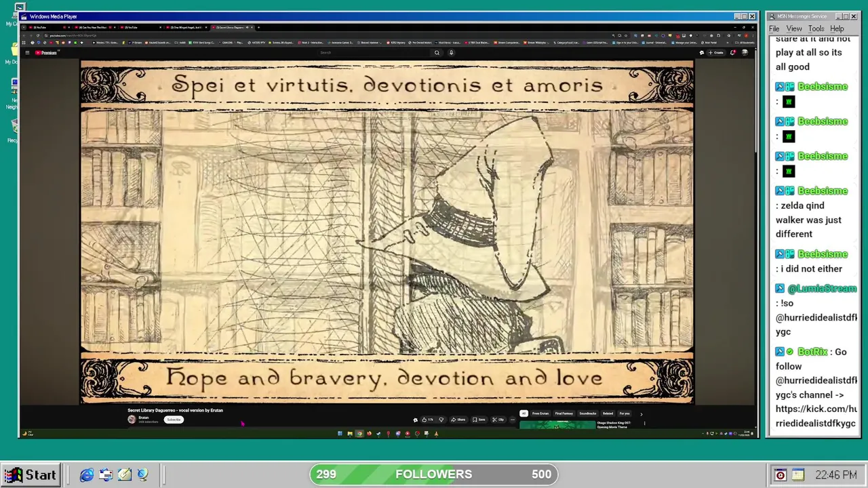Open the YouTube account avatar menu
The height and width of the screenshot is (488, 868).
pyautogui.click(x=745, y=52)
